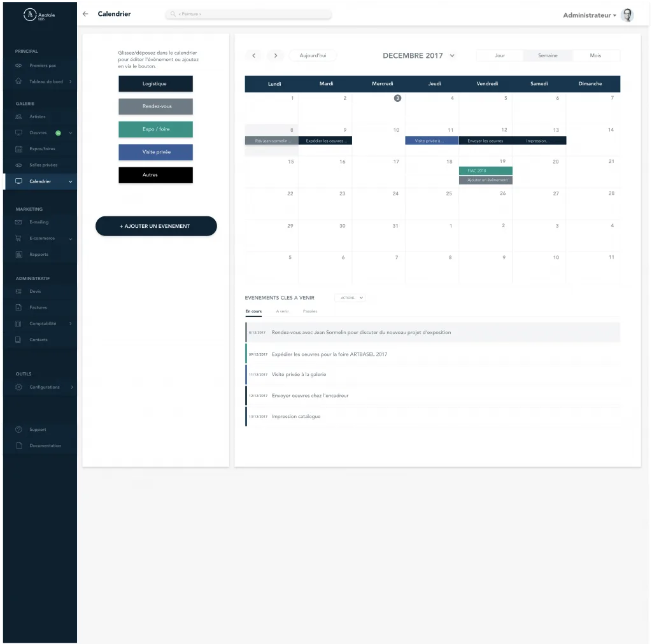Click the Rapports chart icon

tap(18, 255)
